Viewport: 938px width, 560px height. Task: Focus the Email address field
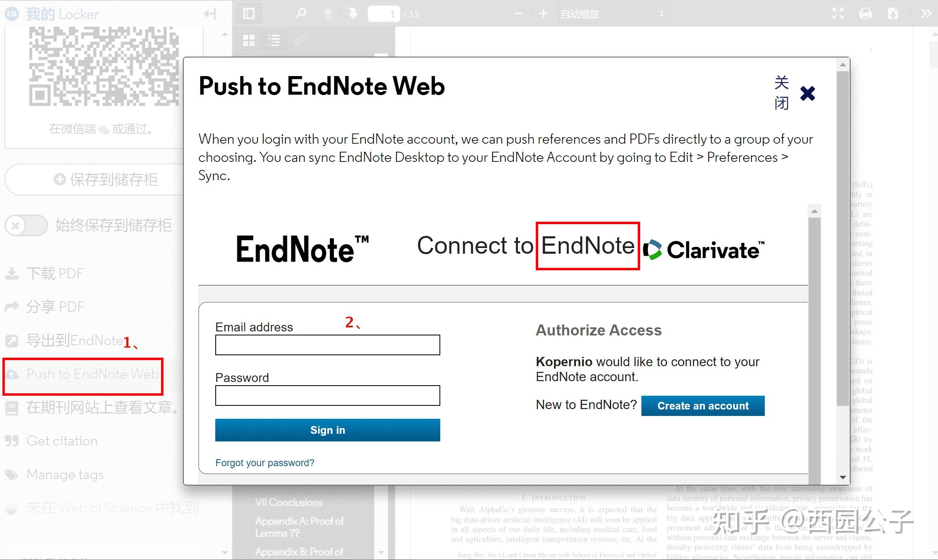[327, 345]
